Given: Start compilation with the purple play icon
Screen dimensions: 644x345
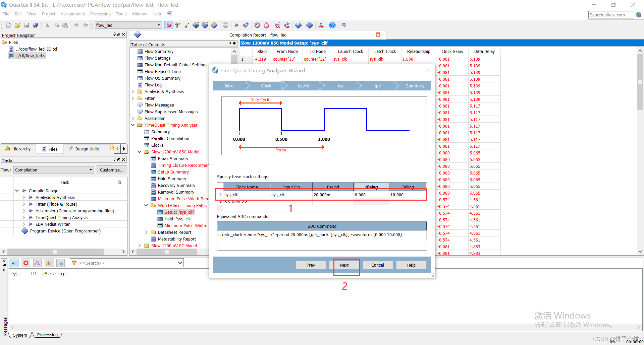Looking at the screenshot, I should coord(237,25).
